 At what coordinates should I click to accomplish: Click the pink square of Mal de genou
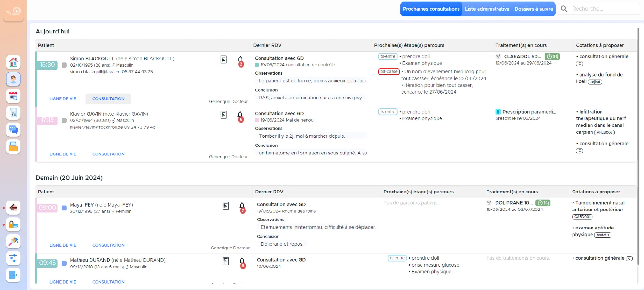click(x=257, y=120)
